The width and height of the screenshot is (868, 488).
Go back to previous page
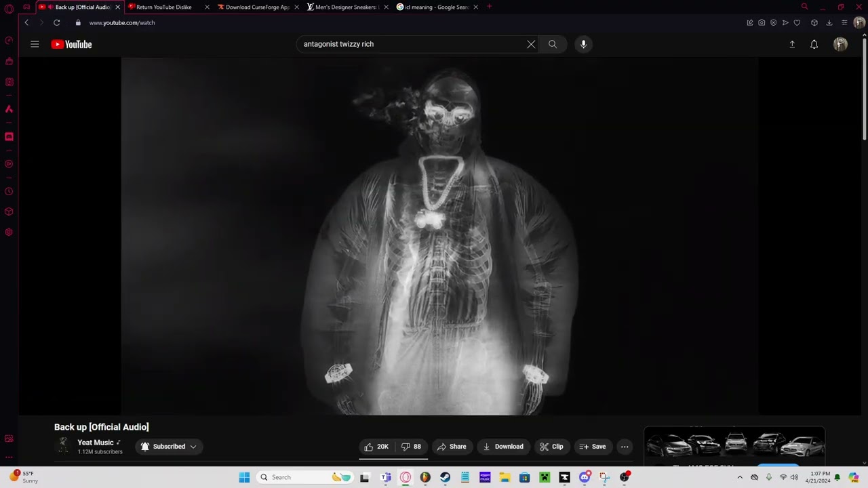point(26,22)
